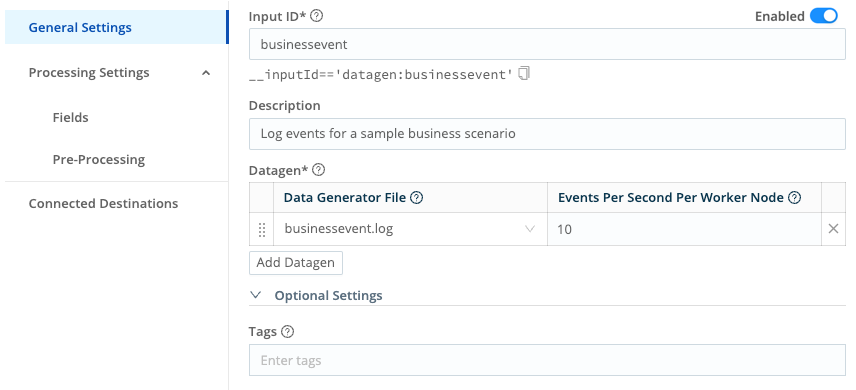Collapse the Optional Settings section
This screenshot has height=390, width=856.
(x=255, y=296)
